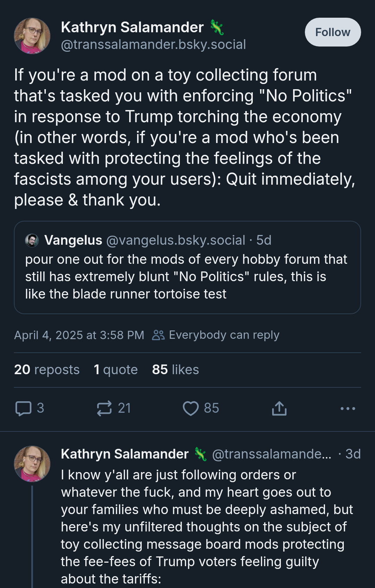View the 20 reposts list
Image resolution: width=375 pixels, height=588 pixels.
[47, 370]
